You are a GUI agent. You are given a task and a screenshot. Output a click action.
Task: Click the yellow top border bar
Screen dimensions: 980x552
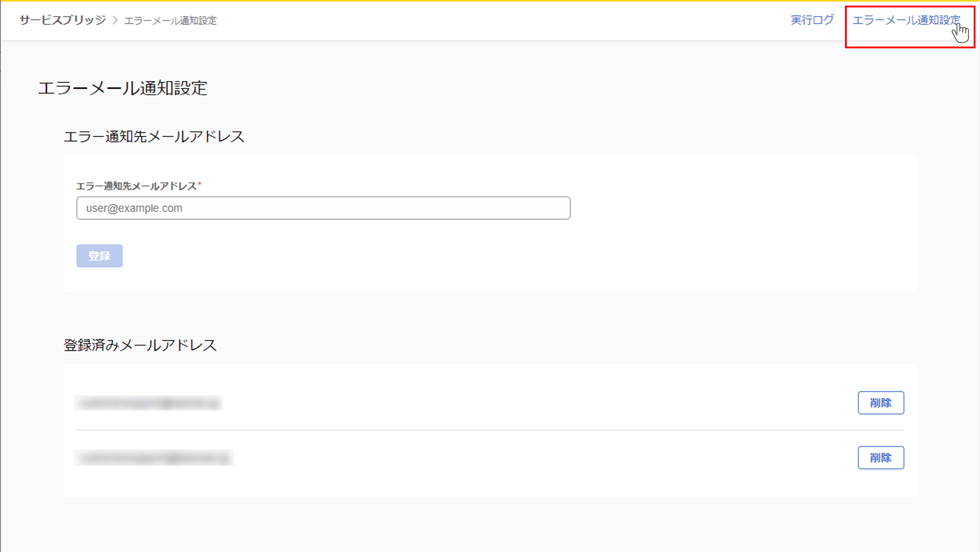490,1
